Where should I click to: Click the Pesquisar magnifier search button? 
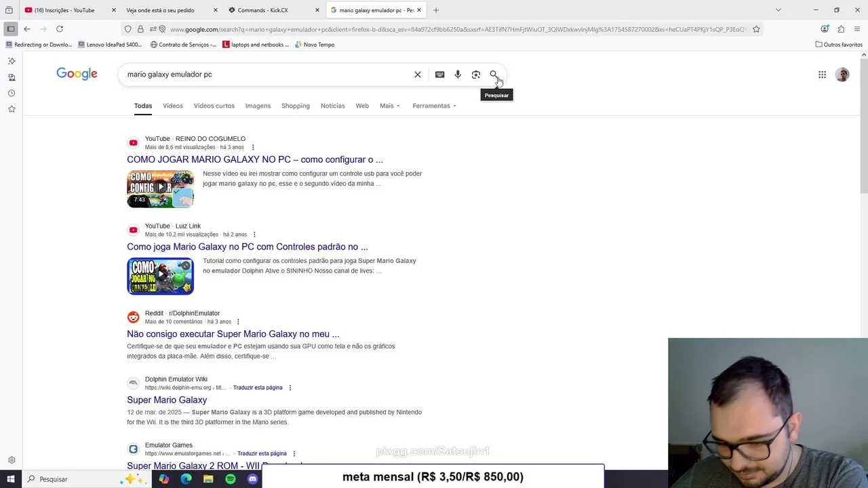pyautogui.click(x=494, y=75)
